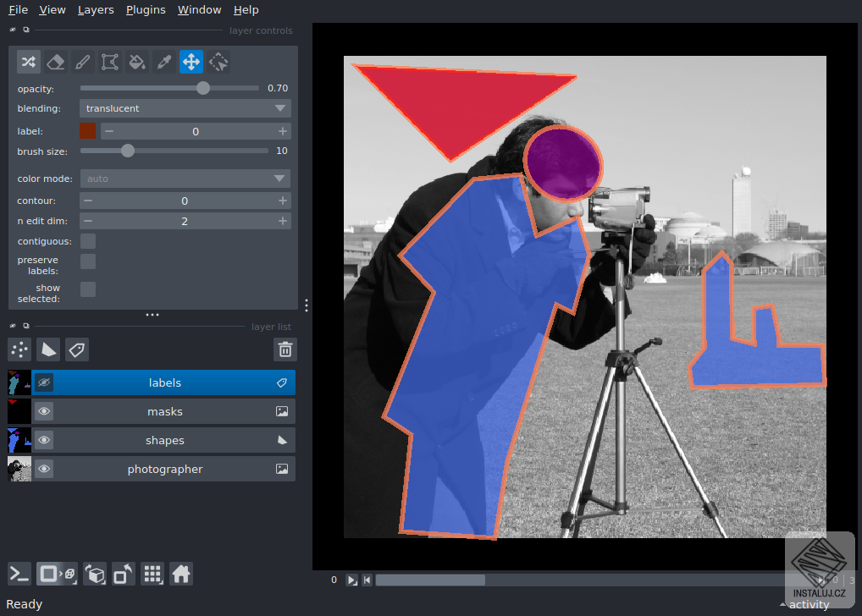This screenshot has width=862, height=616.
Task: Open the Layers menu
Action: [x=96, y=10]
